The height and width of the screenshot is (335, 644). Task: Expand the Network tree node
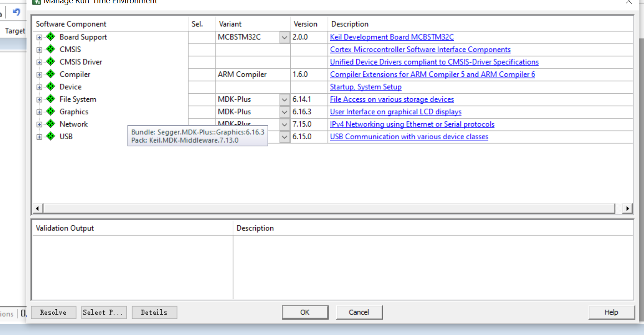pyautogui.click(x=39, y=124)
